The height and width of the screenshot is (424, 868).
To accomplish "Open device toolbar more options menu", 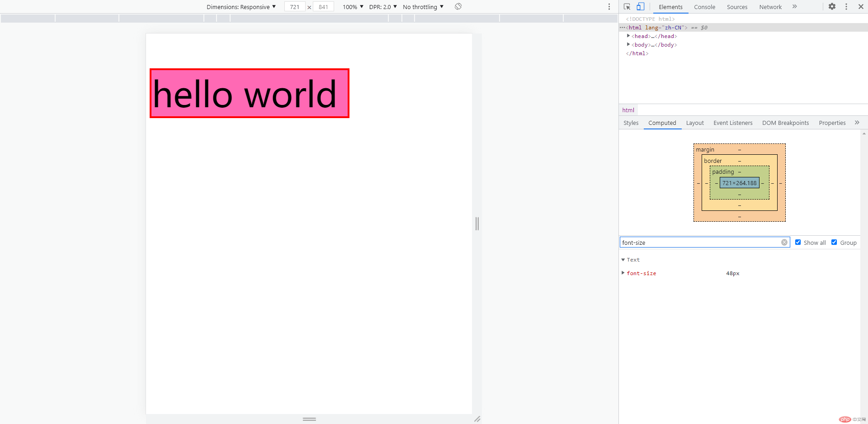I will click(609, 7).
